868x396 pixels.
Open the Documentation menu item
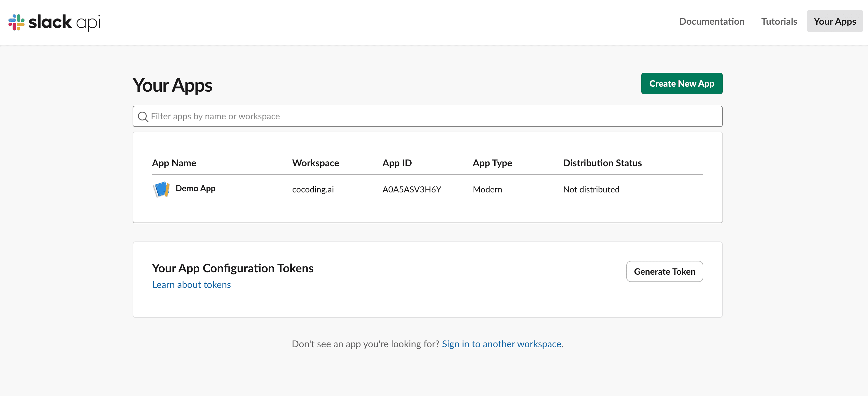click(x=712, y=21)
